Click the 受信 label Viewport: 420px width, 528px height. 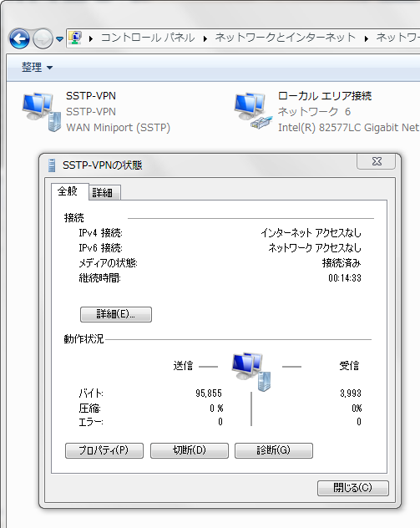[349, 366]
